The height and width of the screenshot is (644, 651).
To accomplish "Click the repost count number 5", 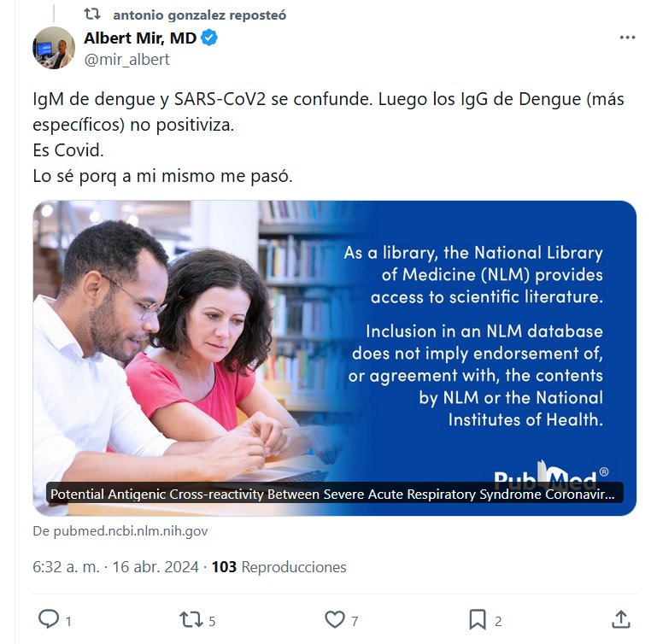I will [212, 621].
